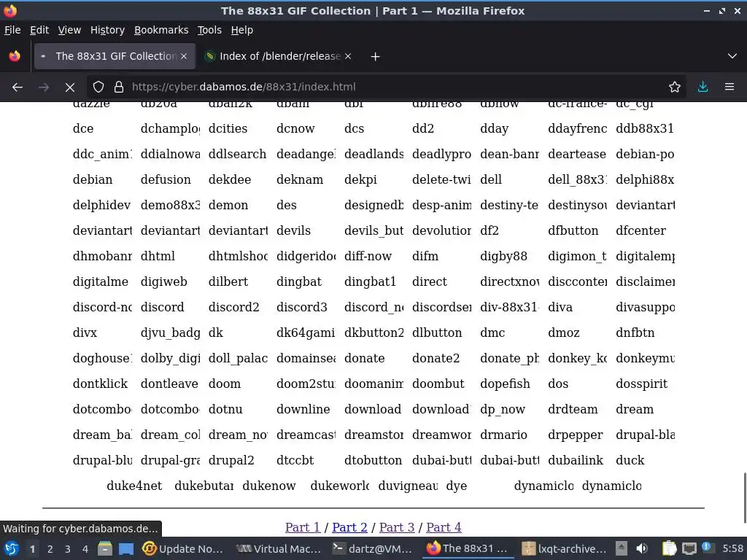747x560 pixels.
Task: Click the eject removable media tray icon
Action: [622, 548]
